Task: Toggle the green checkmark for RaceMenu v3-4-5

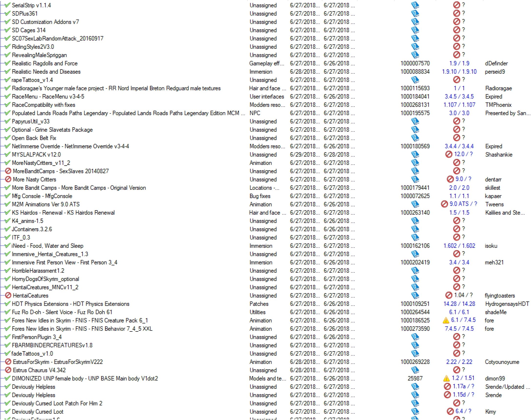Action: pos(8,96)
